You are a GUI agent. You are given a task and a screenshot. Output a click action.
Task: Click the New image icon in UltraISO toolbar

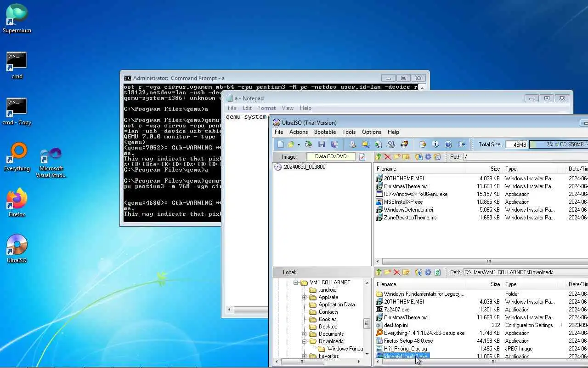pyautogui.click(x=280, y=144)
